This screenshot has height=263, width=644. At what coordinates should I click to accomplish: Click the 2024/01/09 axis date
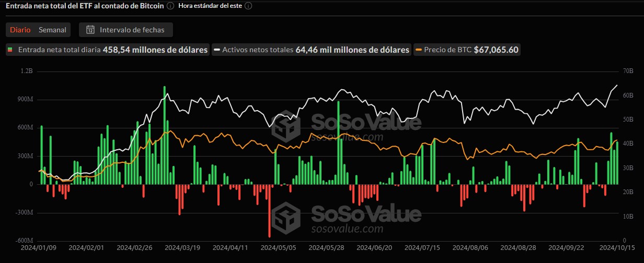tap(38, 248)
